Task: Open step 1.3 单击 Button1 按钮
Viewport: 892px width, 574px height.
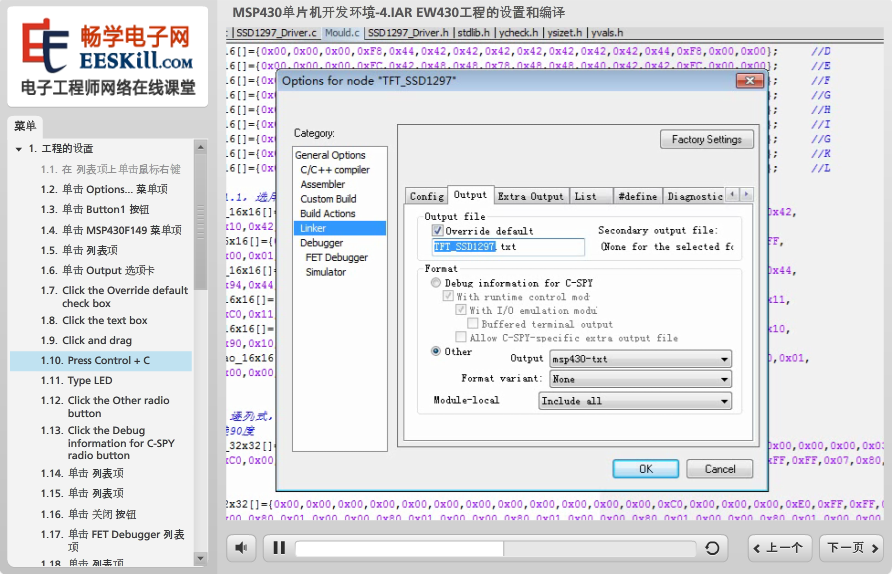Action: pos(95,209)
